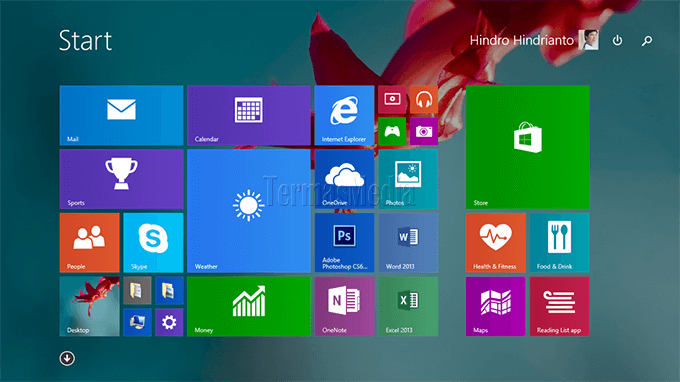This screenshot has height=382, width=680.
Task: Open the small Camera tile
Action: click(x=424, y=131)
